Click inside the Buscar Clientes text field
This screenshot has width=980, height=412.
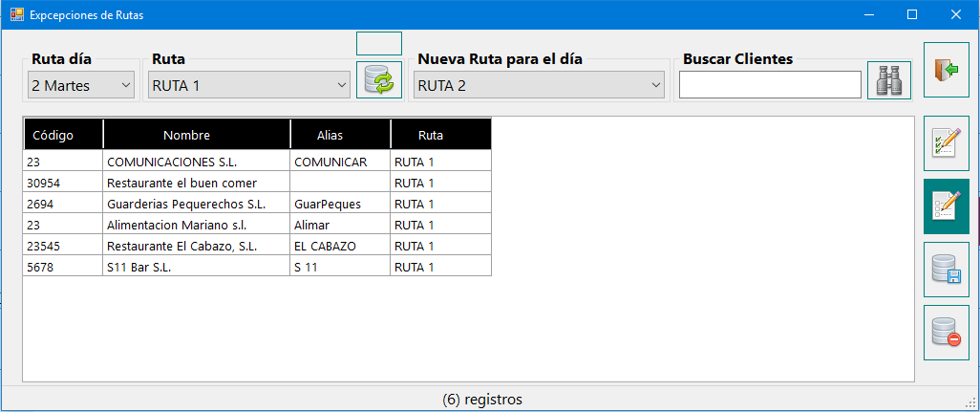770,84
